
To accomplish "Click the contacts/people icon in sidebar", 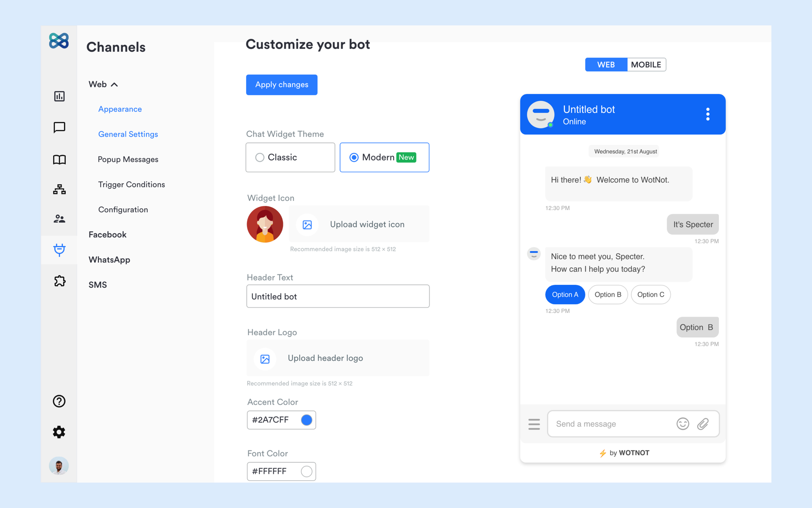I will pos(59,218).
